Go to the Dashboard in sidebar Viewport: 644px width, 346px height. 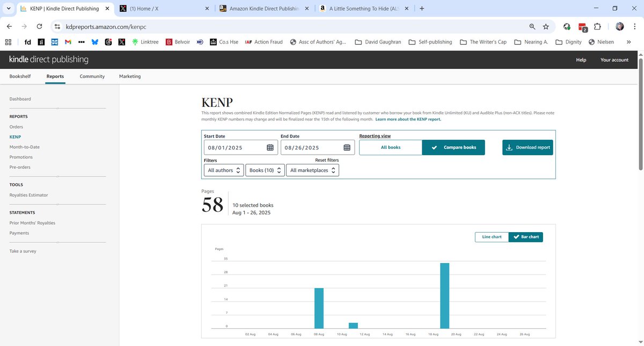point(20,99)
